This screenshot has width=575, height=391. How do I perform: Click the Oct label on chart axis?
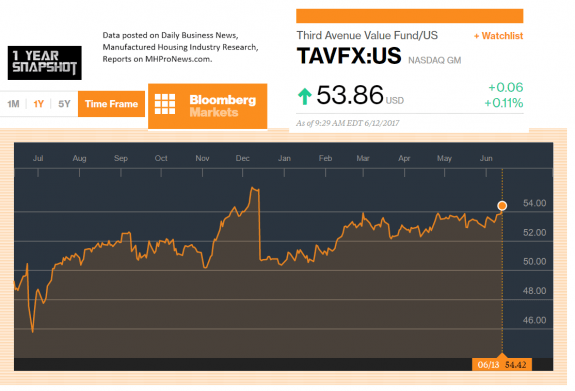(161, 158)
